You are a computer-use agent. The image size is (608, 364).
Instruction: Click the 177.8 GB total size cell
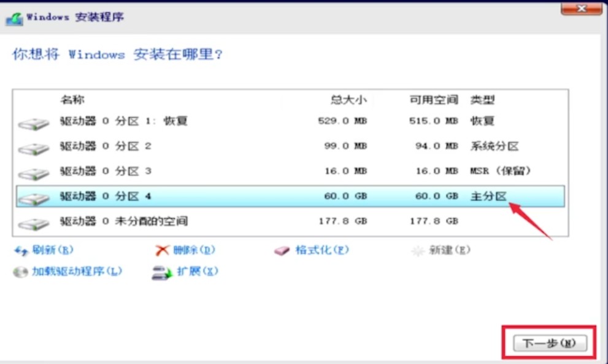pos(343,221)
